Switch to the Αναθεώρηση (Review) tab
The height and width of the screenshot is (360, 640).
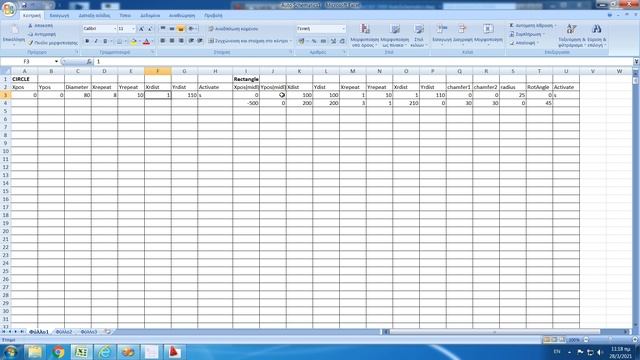(x=182, y=16)
